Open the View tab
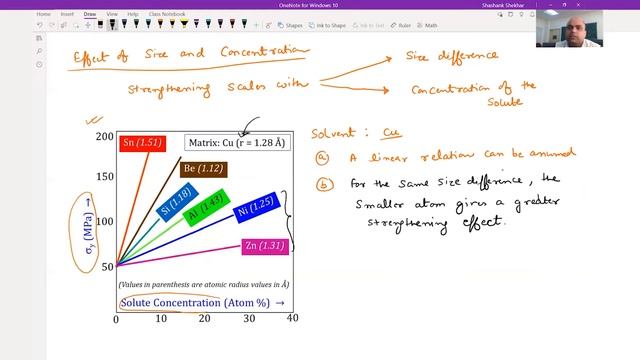 point(112,14)
